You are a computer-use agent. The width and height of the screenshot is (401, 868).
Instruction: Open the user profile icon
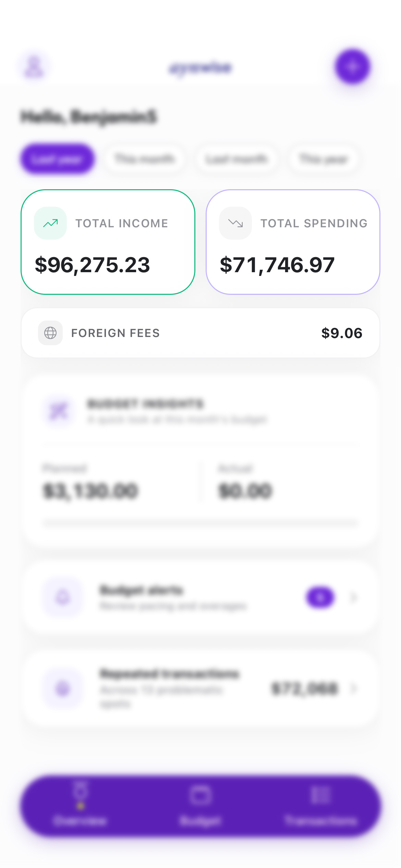click(34, 67)
